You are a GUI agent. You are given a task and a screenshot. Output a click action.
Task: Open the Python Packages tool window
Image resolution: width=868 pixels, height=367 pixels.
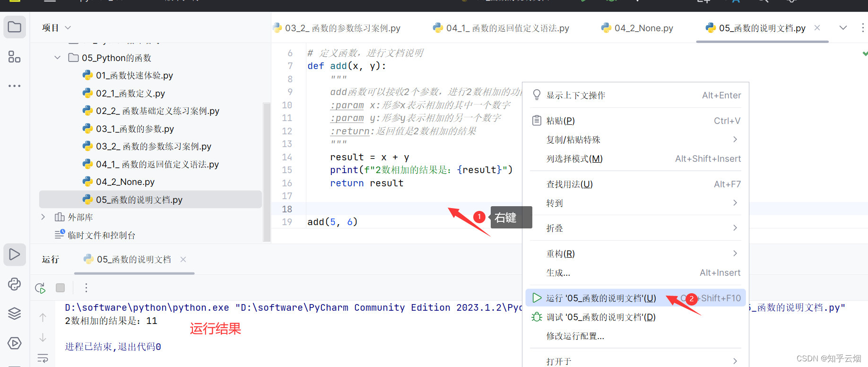tap(15, 284)
